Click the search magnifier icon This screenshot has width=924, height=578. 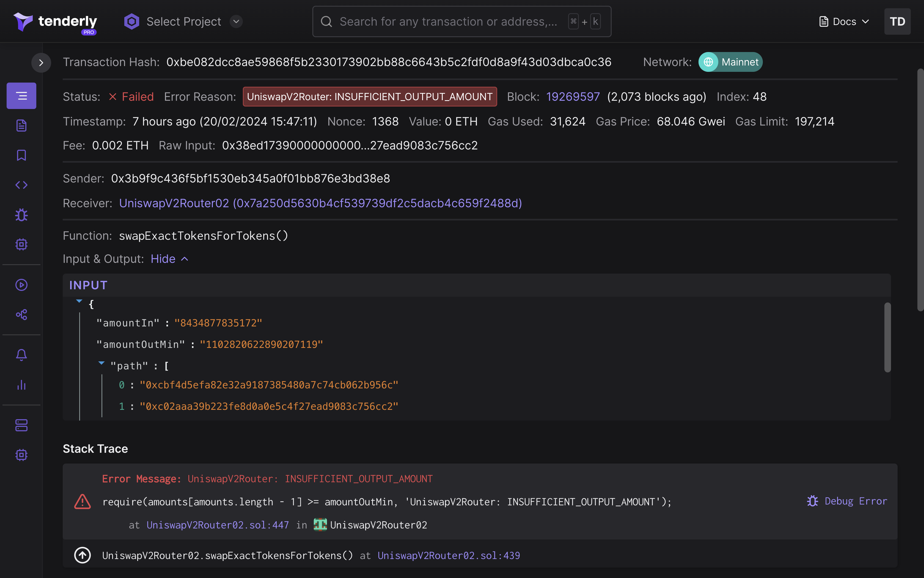pos(326,22)
